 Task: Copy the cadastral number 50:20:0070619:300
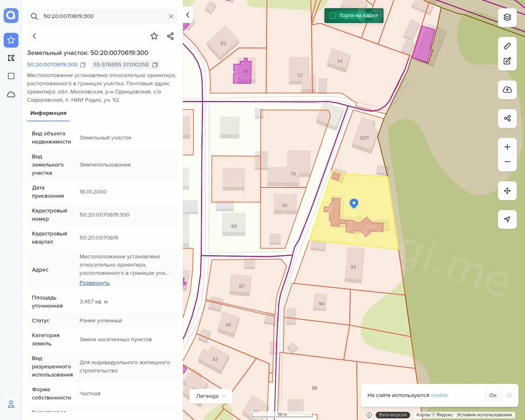tap(83, 65)
